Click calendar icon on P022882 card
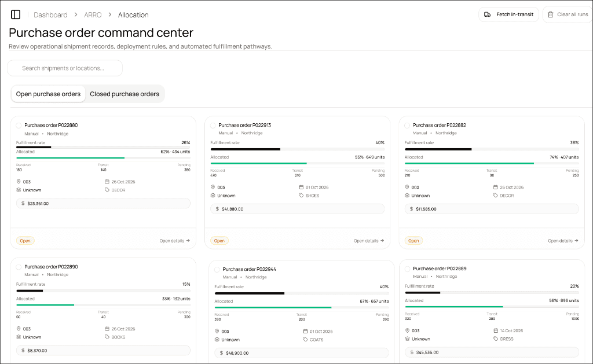The width and height of the screenshot is (593, 364). pos(496,187)
